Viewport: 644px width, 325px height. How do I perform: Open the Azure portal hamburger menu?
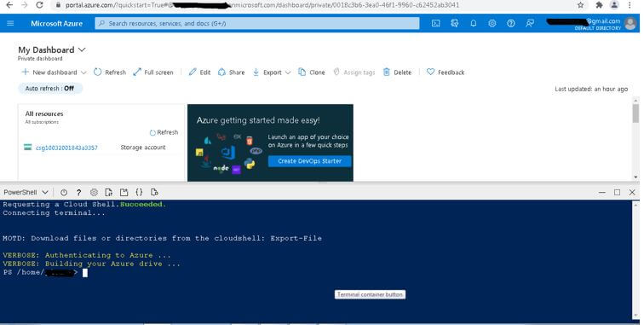click(10, 23)
